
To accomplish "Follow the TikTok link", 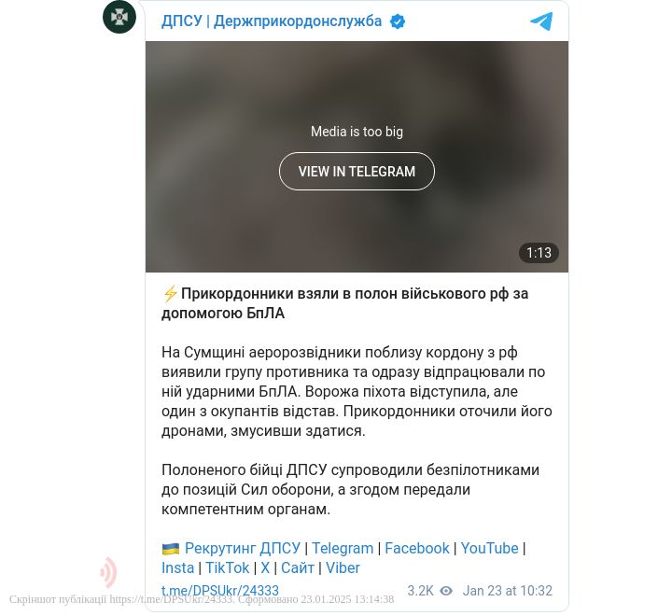I will tap(227, 568).
